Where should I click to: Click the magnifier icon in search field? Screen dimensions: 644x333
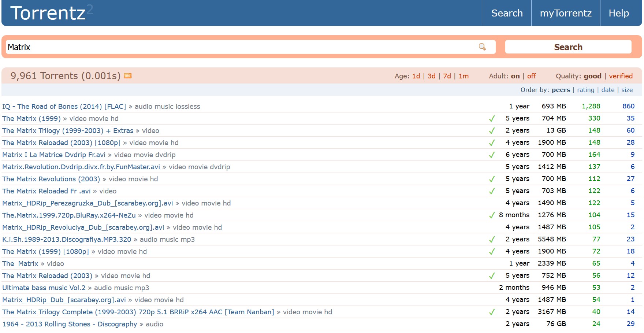click(x=482, y=47)
